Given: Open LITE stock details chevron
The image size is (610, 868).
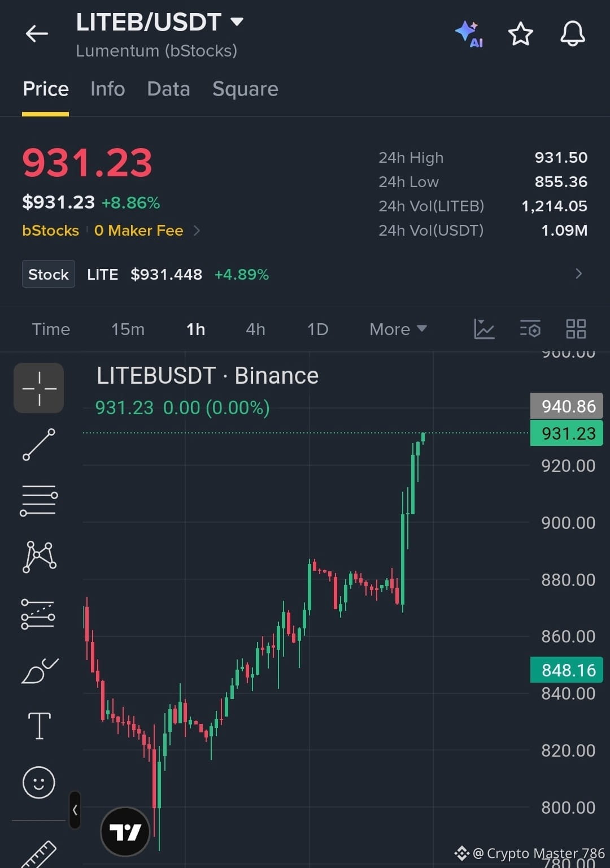Looking at the screenshot, I should 578,274.
